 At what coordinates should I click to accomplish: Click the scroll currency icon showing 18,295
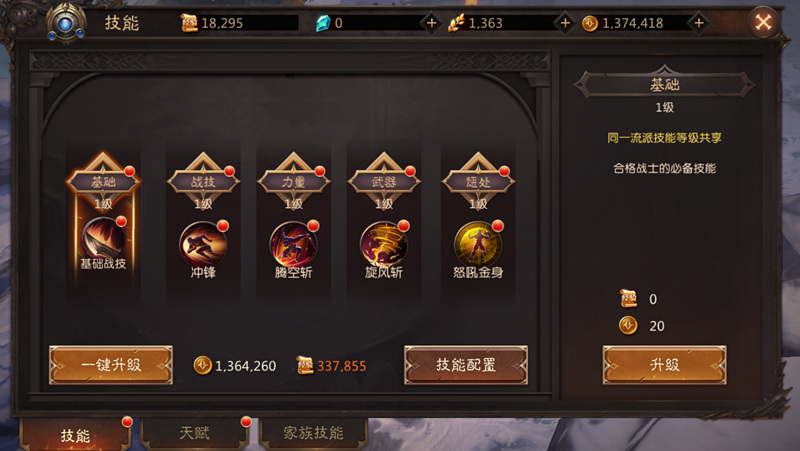(189, 23)
